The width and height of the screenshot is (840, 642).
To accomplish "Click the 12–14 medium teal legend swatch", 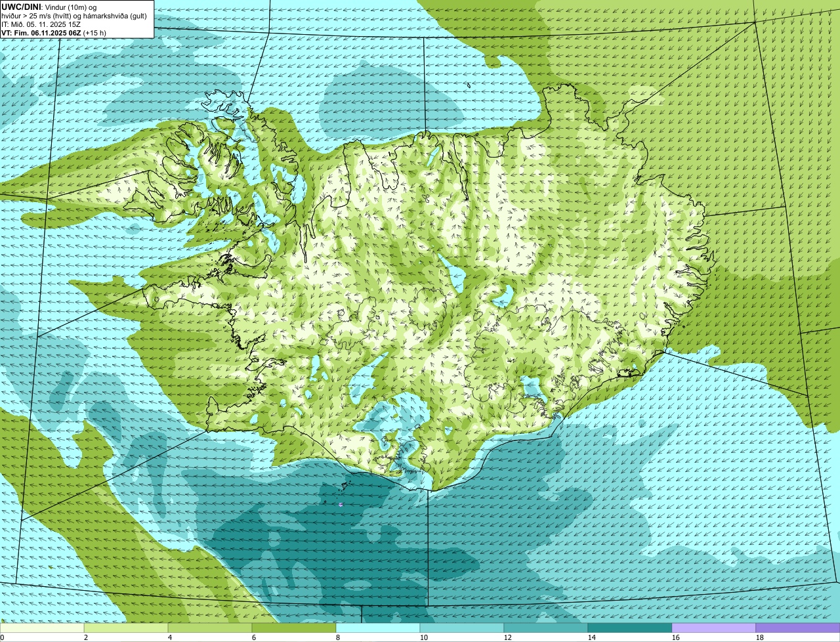I will [x=546, y=628].
